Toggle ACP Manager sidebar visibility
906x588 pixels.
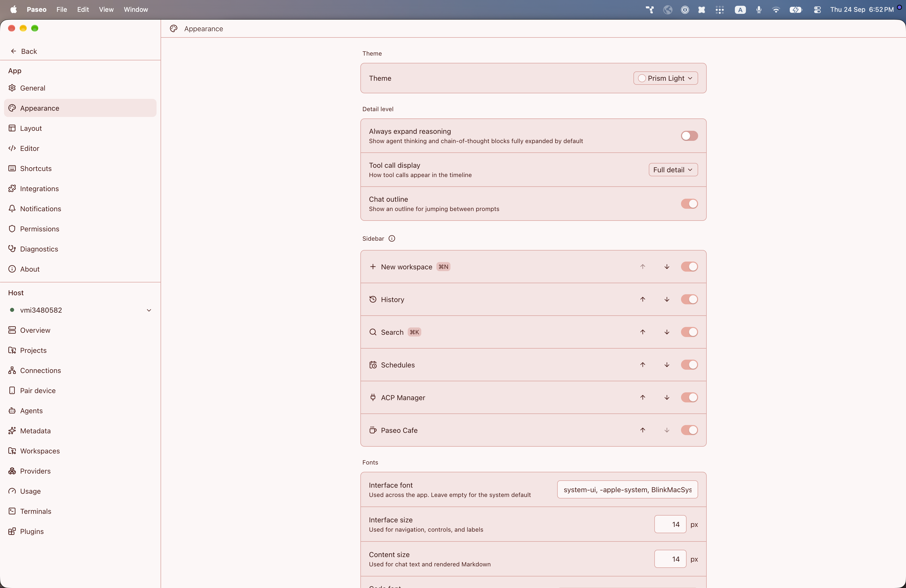coord(689,397)
